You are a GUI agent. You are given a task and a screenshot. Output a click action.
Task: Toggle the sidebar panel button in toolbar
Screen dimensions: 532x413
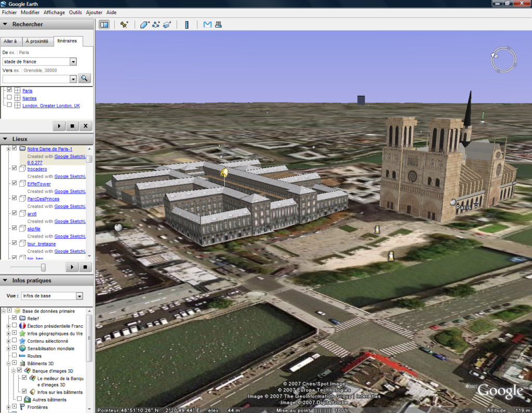(104, 24)
